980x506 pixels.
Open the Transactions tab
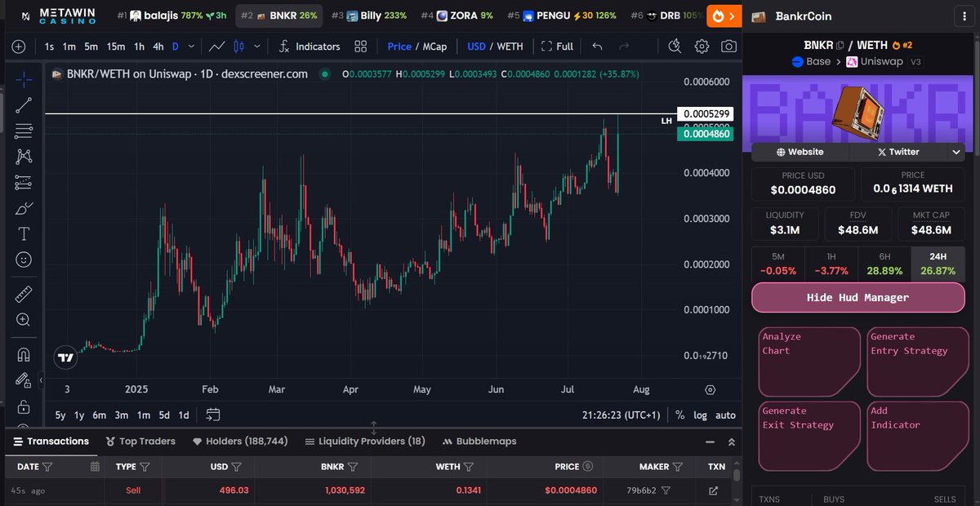tap(51, 441)
